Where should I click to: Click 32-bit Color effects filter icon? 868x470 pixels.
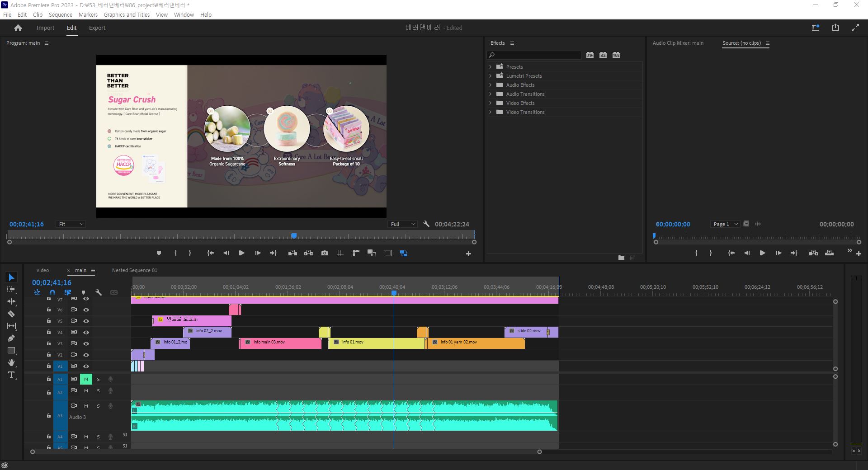tap(603, 55)
